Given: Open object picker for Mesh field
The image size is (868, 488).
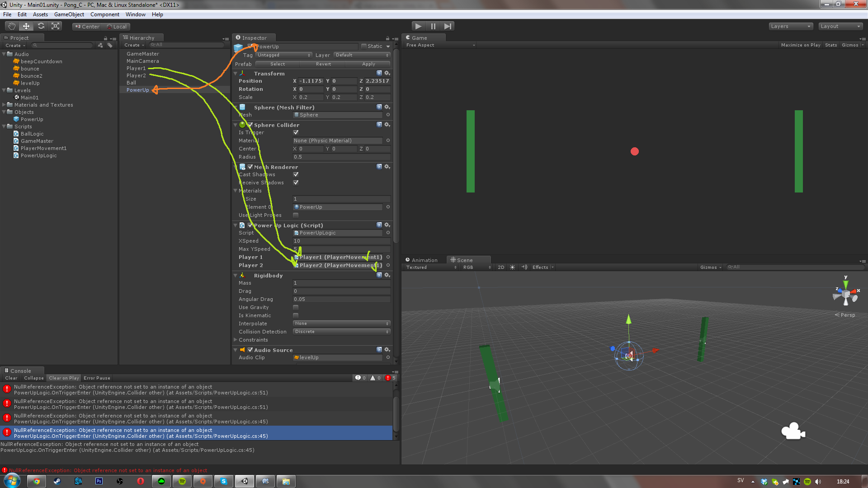Looking at the screenshot, I should tap(388, 115).
